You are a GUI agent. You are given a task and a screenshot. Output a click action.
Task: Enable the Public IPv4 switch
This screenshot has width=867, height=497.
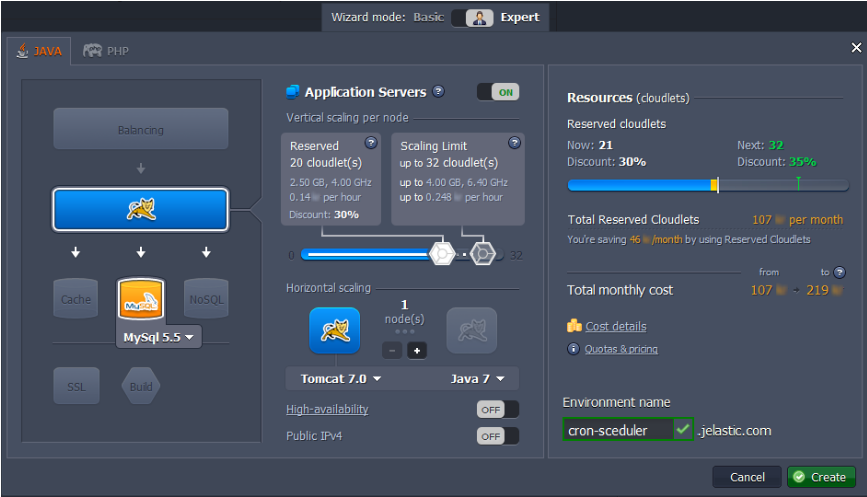tap(497, 436)
